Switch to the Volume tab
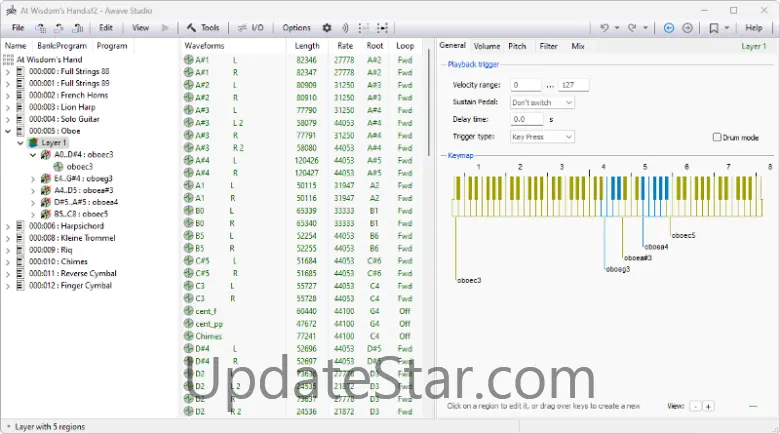The height and width of the screenshot is (434, 780). tap(487, 46)
